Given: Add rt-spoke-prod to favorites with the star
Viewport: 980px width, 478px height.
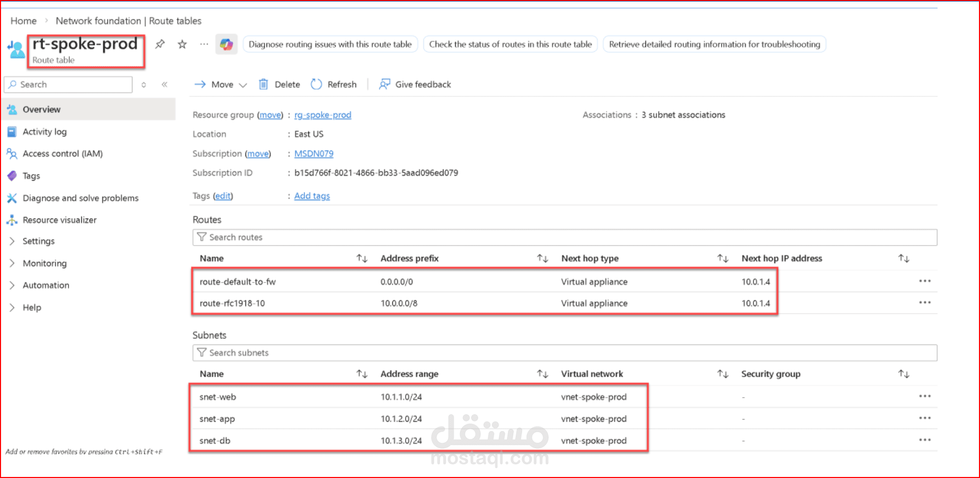Looking at the screenshot, I should [x=182, y=45].
